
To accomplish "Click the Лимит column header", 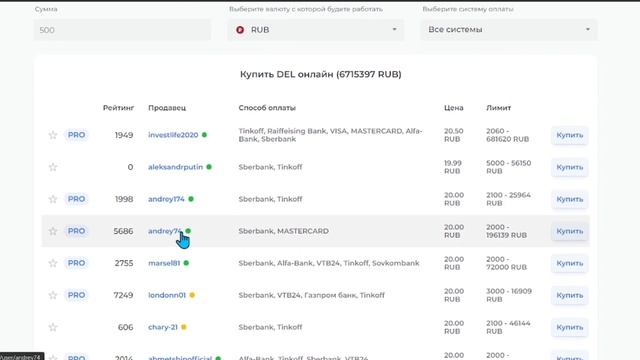I will pos(498,108).
